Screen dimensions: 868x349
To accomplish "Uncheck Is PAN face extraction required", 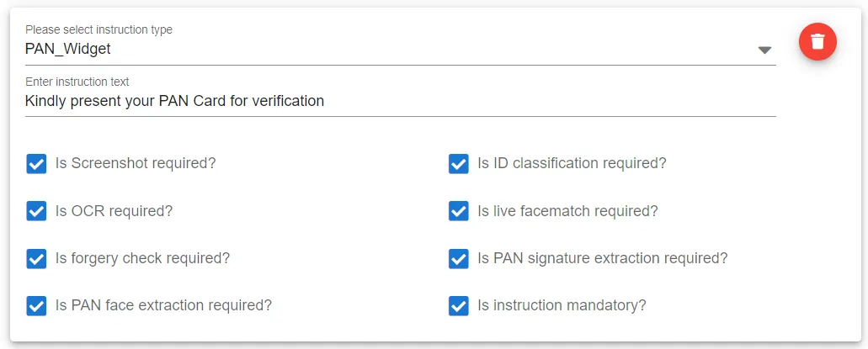I will [x=36, y=305].
